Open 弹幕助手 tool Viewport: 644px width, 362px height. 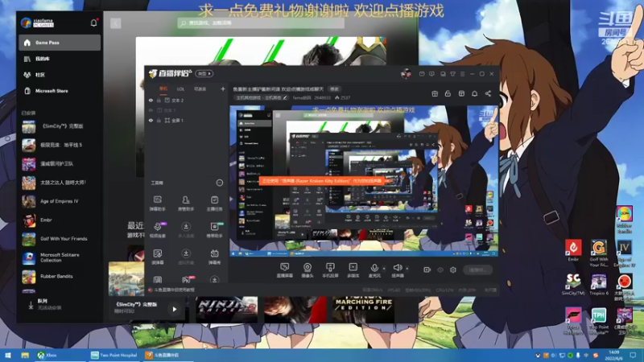coord(157,204)
